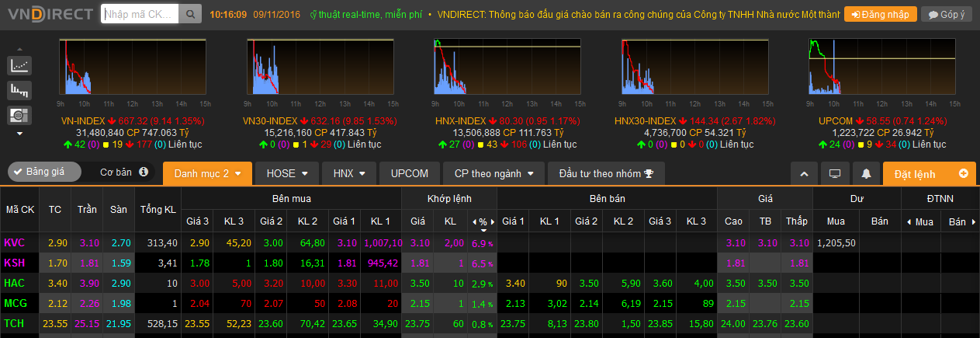Click the Cao price column header
The image size is (980, 338).
point(734,222)
